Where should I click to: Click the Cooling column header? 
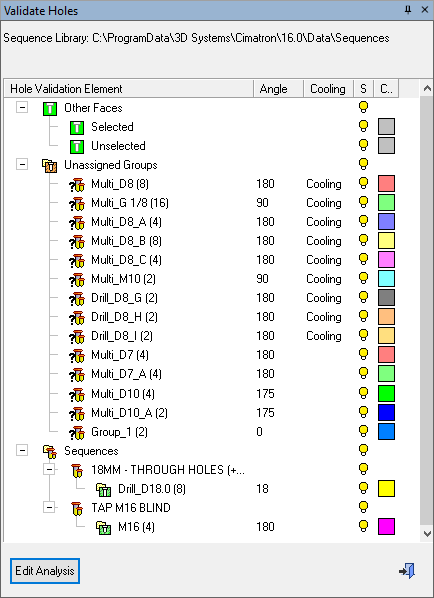pyautogui.click(x=328, y=89)
